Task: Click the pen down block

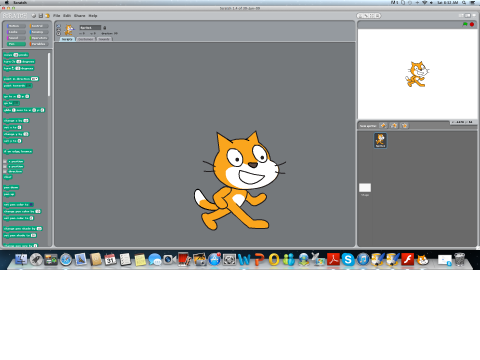Action: pos(11,188)
